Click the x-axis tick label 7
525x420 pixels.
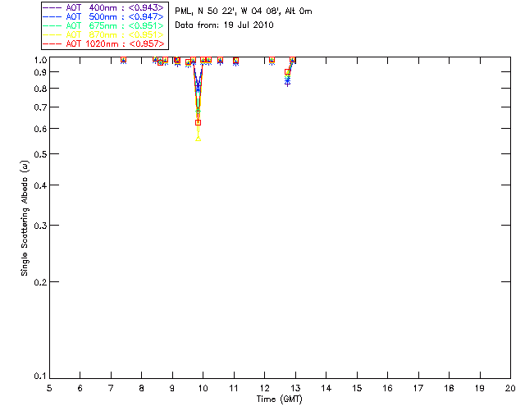coord(111,388)
